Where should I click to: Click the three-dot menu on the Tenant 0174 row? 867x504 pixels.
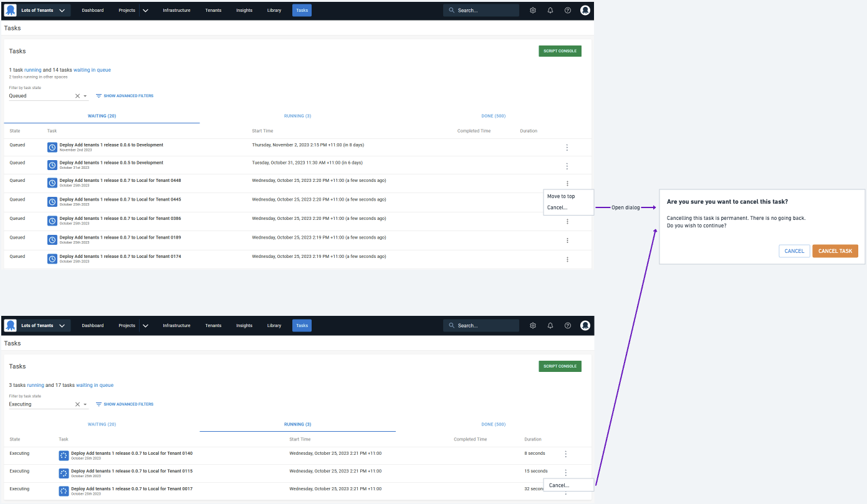coord(567,259)
